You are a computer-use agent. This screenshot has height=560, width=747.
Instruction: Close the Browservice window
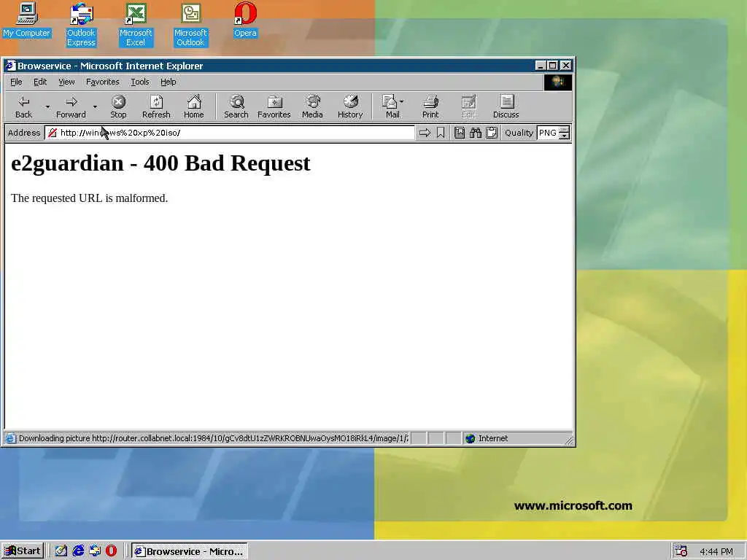coord(566,66)
